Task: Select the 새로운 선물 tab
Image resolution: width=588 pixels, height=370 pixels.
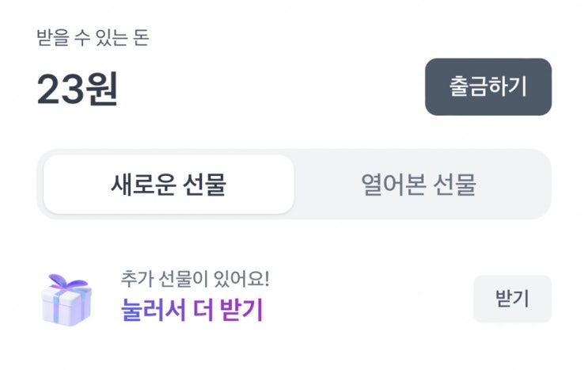Action: click(x=169, y=185)
